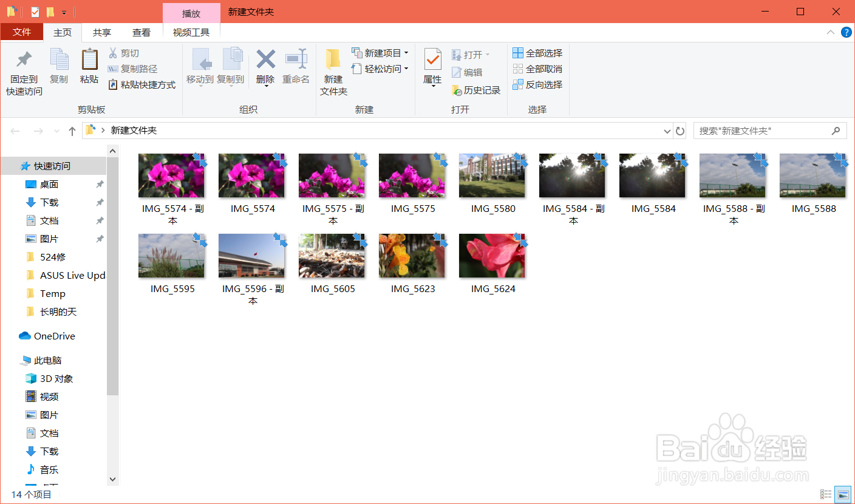Create a New folder (新建文件夹) from ribbon
This screenshot has width=855, height=504.
333,73
